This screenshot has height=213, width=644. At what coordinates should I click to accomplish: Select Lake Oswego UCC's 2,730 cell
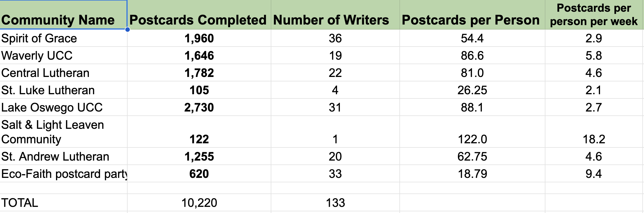pos(199,107)
